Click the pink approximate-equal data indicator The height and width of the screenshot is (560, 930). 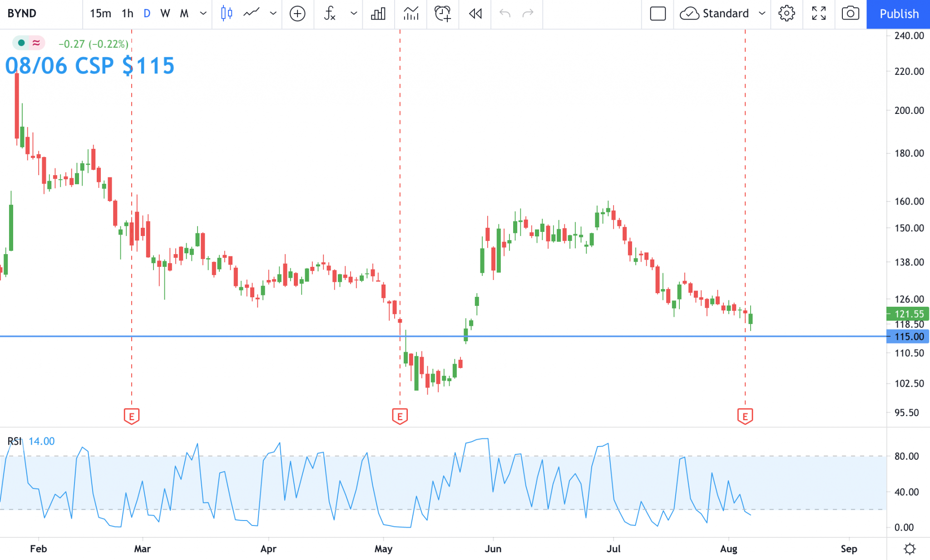(36, 44)
